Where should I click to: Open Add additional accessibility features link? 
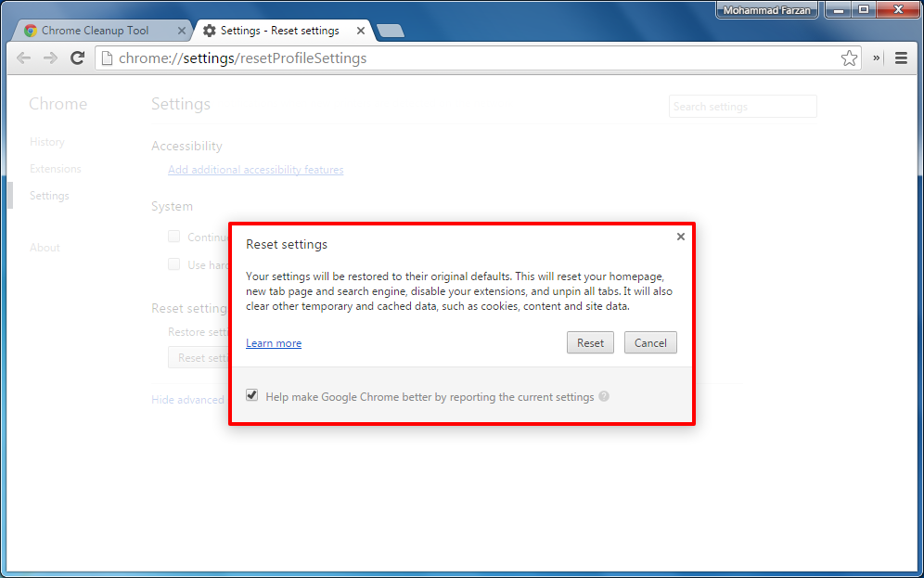pyautogui.click(x=256, y=170)
